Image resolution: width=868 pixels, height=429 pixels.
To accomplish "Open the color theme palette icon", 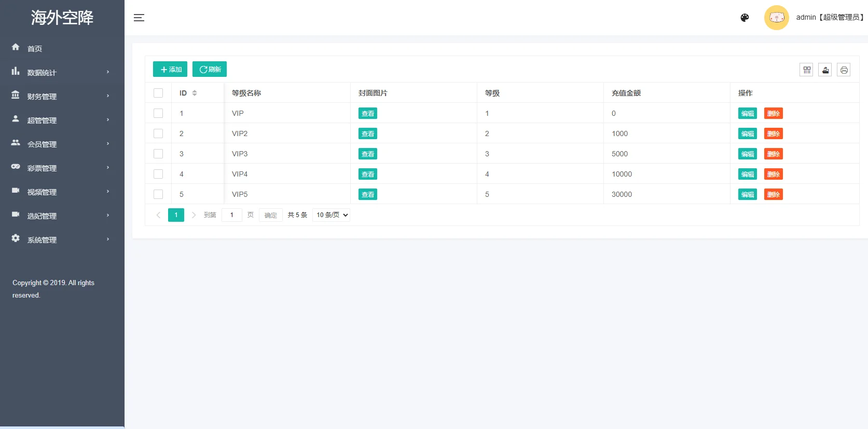I will click(745, 18).
